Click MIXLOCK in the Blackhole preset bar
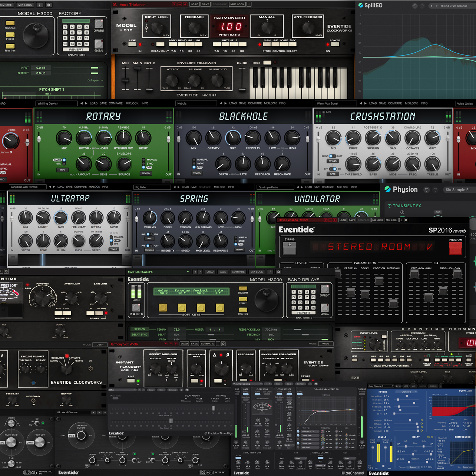Image resolution: width=476 pixels, height=476 pixels. pos(270,103)
